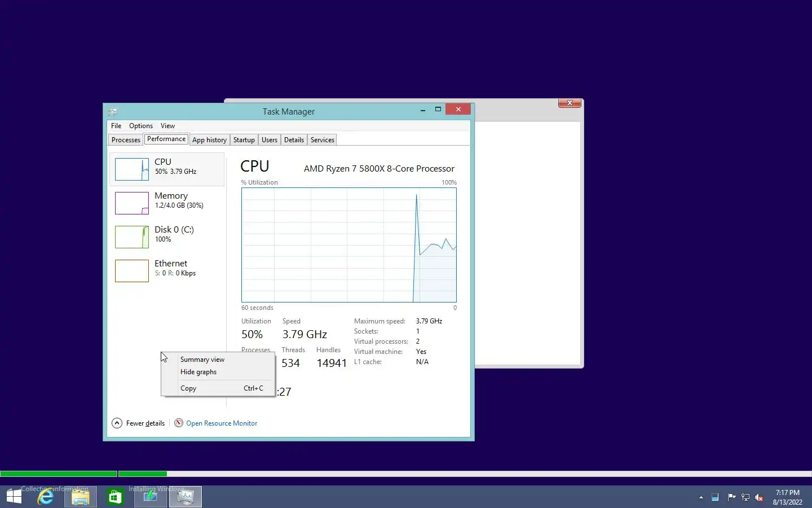Open the View menu
Screen dimensions: 812x508
[167, 126]
